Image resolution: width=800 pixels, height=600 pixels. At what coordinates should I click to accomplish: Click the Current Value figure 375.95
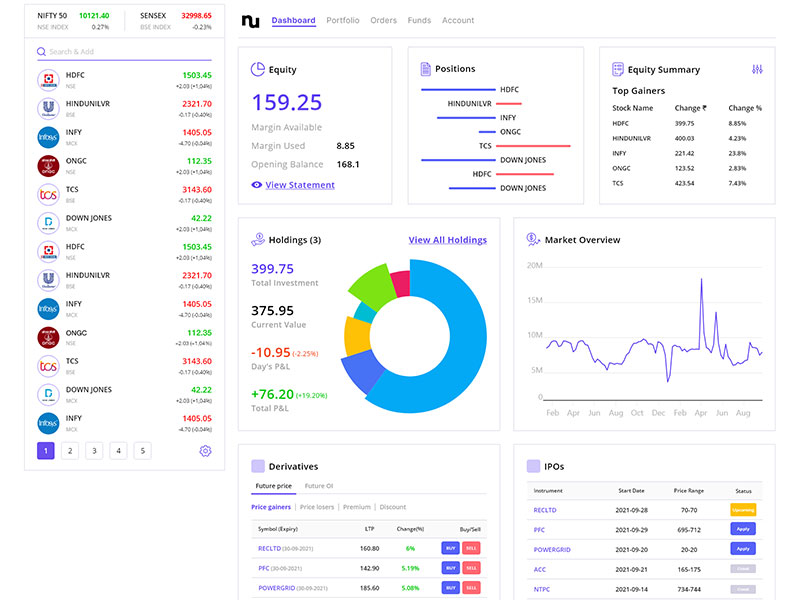(272, 311)
